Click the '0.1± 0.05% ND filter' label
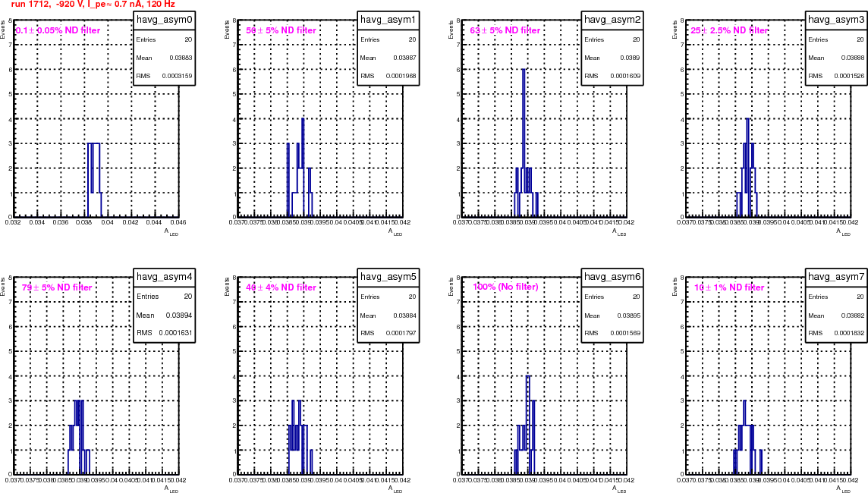 coord(58,30)
